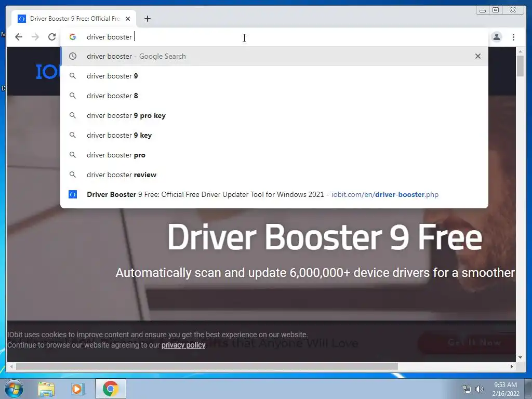This screenshot has width=532, height=399.
Task: Close the Driver Booster 9 Free tab
Action: pos(128,19)
